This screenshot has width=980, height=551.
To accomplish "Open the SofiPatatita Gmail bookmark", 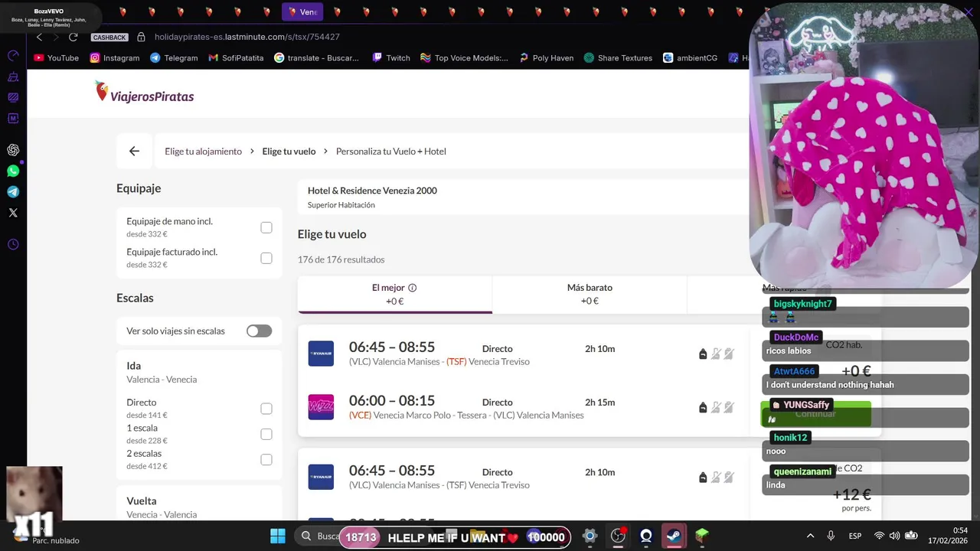I will pos(236,57).
